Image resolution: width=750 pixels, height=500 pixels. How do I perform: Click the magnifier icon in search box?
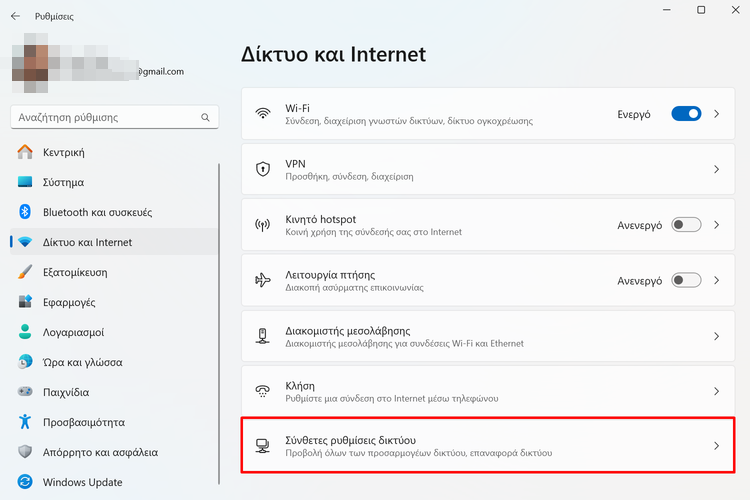[x=206, y=117]
